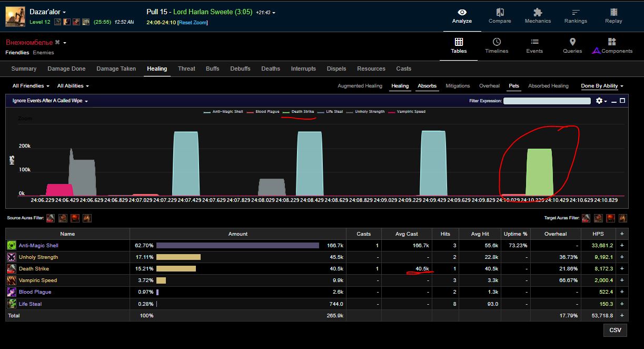The width and height of the screenshot is (644, 349).
Task: Expand the All Friendlies dropdown
Action: 31,86
